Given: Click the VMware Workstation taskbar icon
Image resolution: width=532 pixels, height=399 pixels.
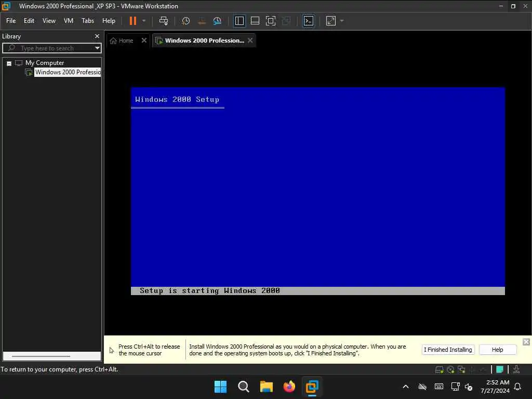Looking at the screenshot, I should [312, 387].
